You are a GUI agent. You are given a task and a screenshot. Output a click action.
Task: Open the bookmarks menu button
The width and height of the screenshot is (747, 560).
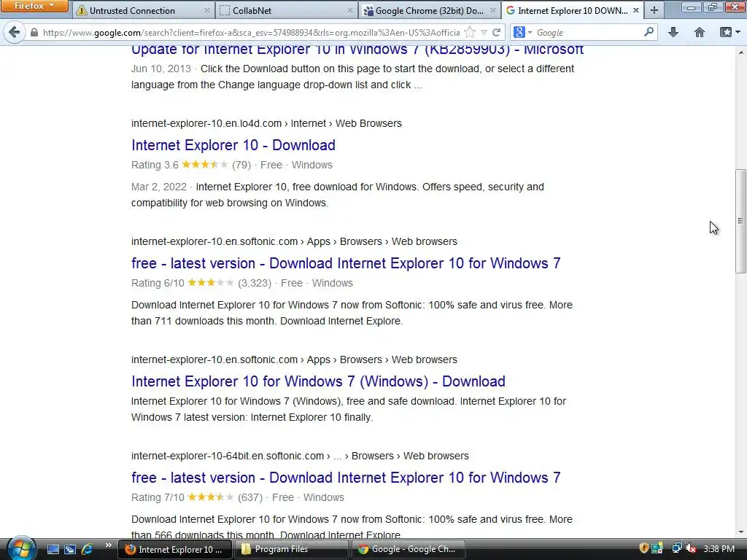(x=729, y=32)
